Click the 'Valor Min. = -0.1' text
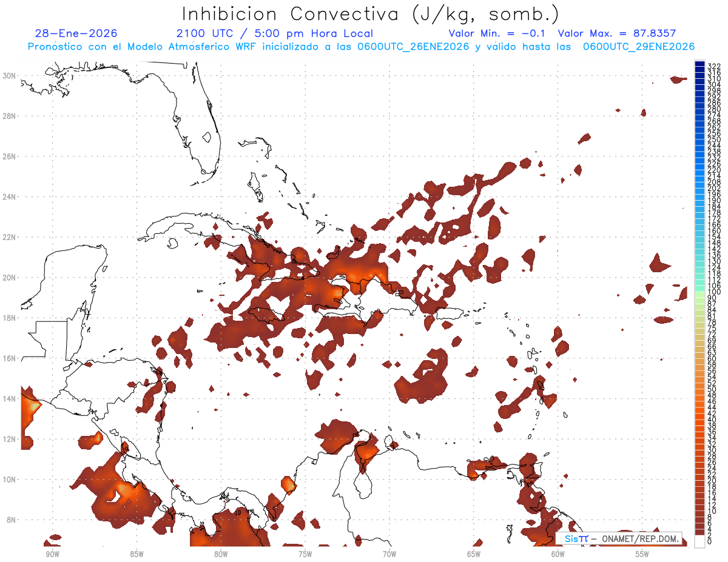Screen dimensions: 728x562 pos(497,33)
